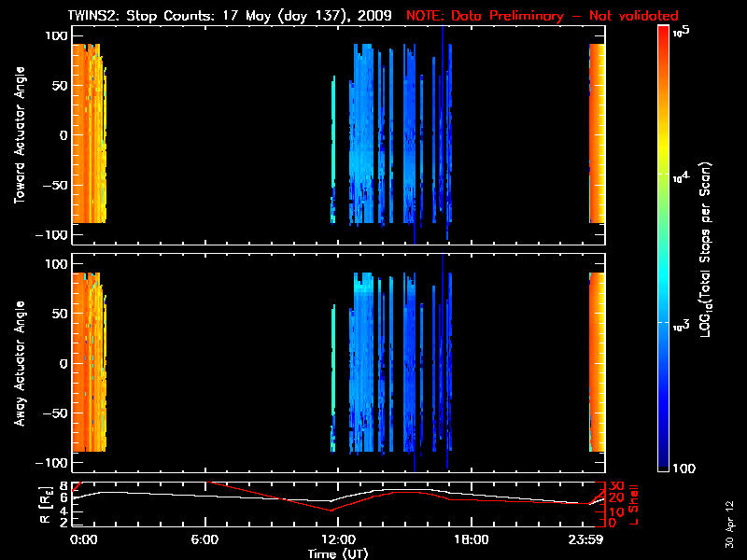Select the 6:00 time tick label
747x560 pixels.
pyautogui.click(x=204, y=539)
